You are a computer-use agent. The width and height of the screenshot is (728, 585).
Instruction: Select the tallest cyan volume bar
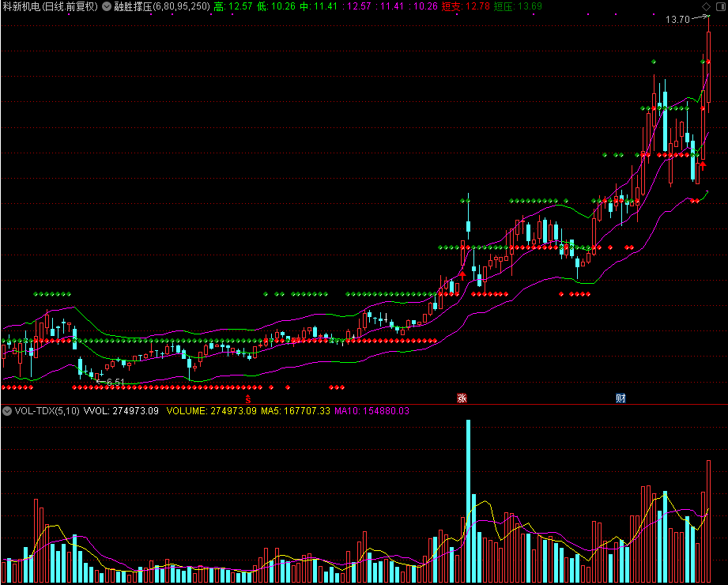[x=469, y=501]
